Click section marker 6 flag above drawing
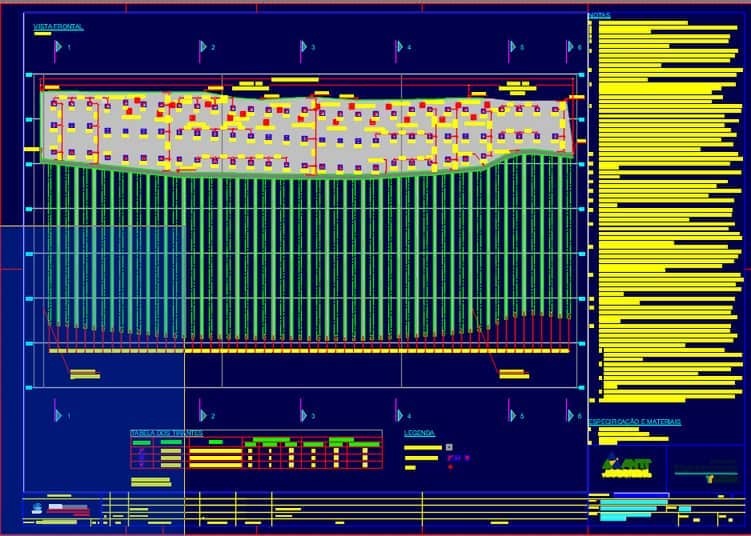The width and height of the screenshot is (751, 536). [570, 47]
